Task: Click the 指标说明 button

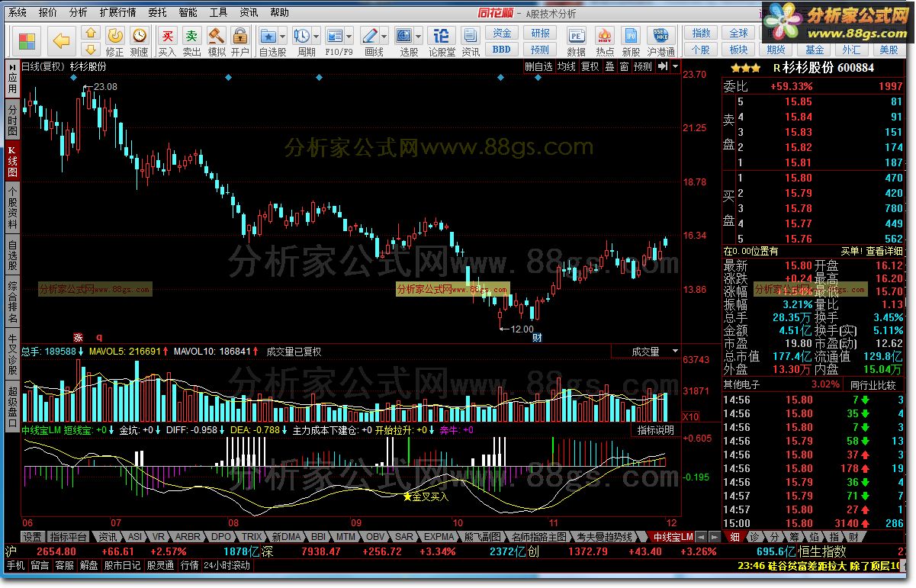Action: [656, 430]
